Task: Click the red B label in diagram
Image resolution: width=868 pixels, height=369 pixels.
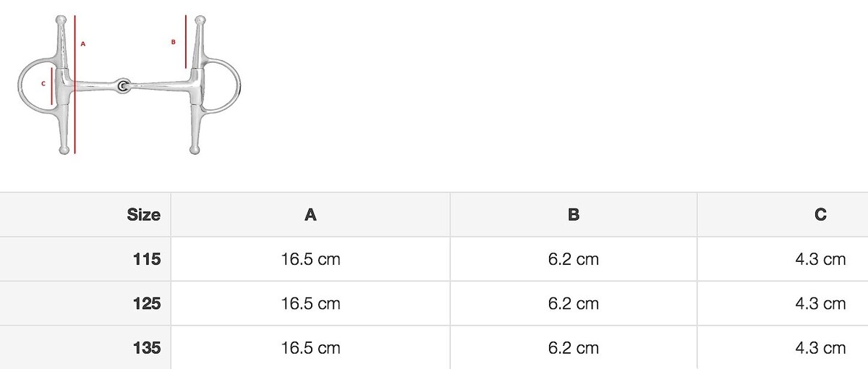Action: 173,42
